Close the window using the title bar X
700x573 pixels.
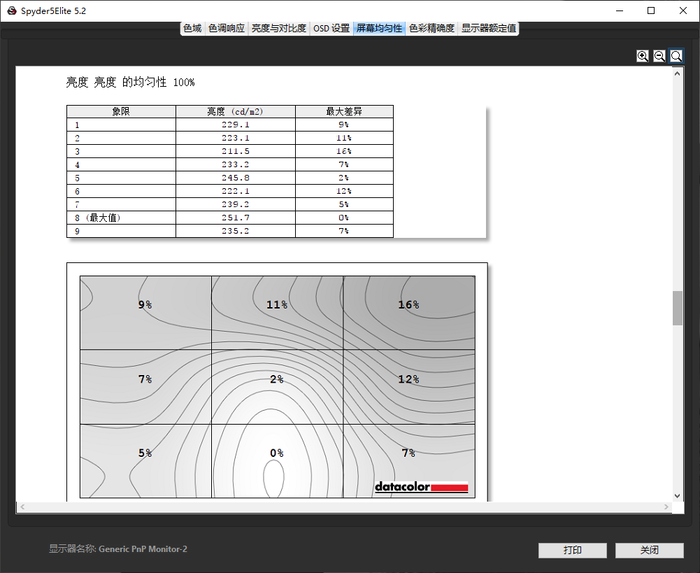pyautogui.click(x=683, y=10)
